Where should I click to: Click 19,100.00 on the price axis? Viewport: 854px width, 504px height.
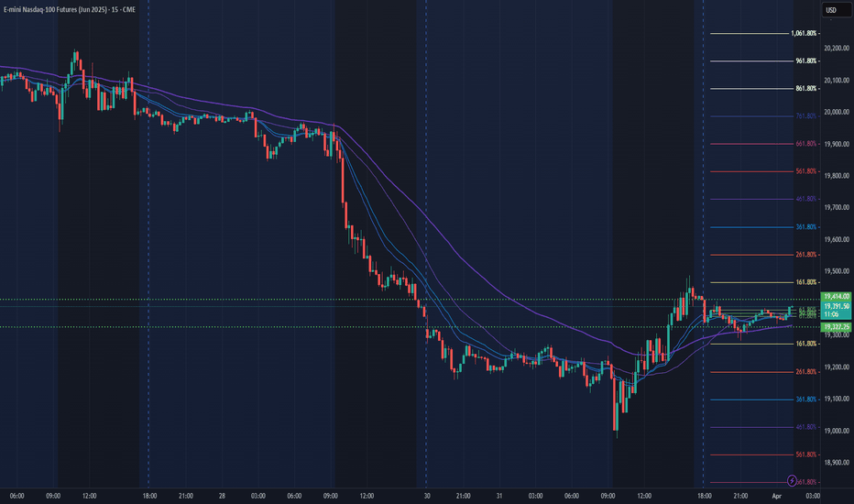coord(837,399)
